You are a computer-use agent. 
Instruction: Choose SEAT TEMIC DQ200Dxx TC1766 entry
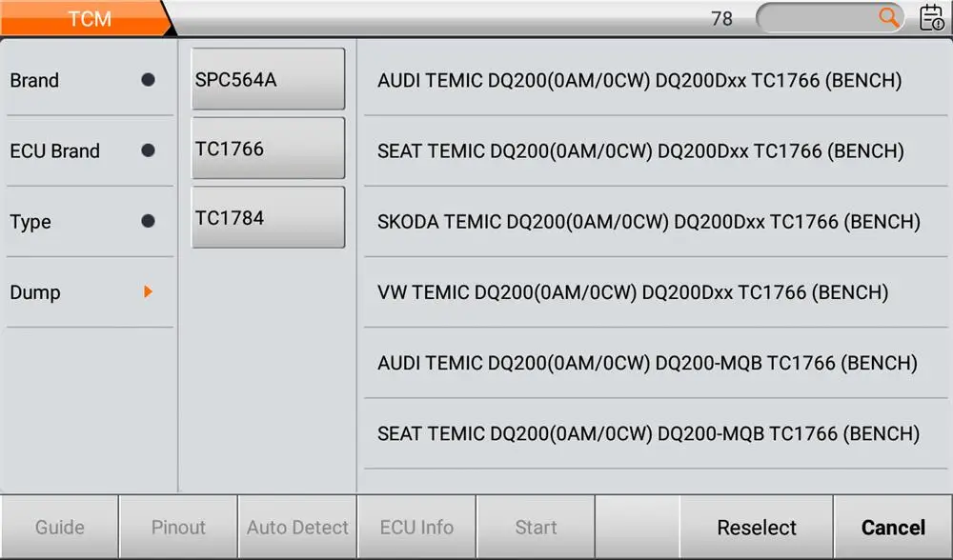coord(656,150)
